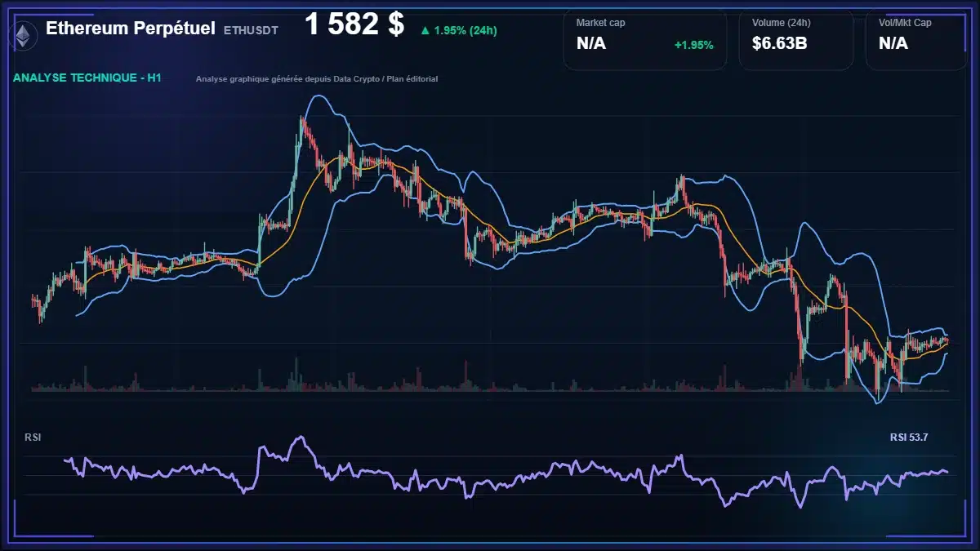The width and height of the screenshot is (980, 551).
Task: Select the "Ethereum Perpétuel" title
Action: (131, 29)
